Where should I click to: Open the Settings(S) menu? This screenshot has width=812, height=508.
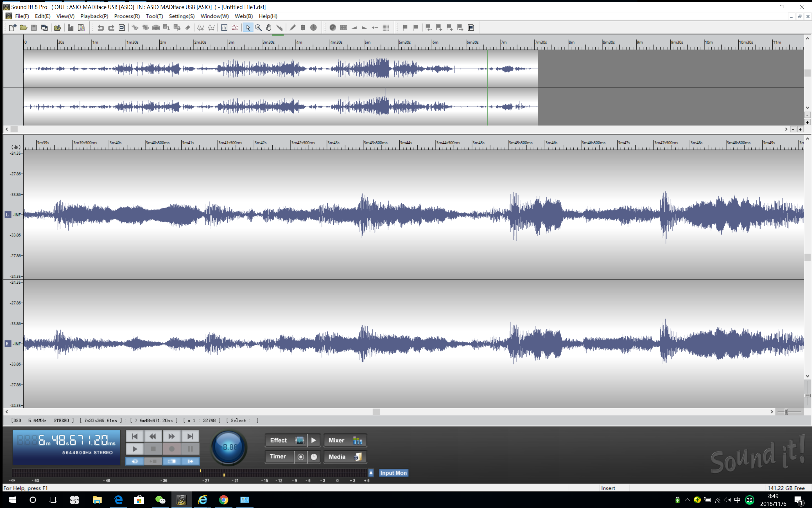[x=182, y=16]
